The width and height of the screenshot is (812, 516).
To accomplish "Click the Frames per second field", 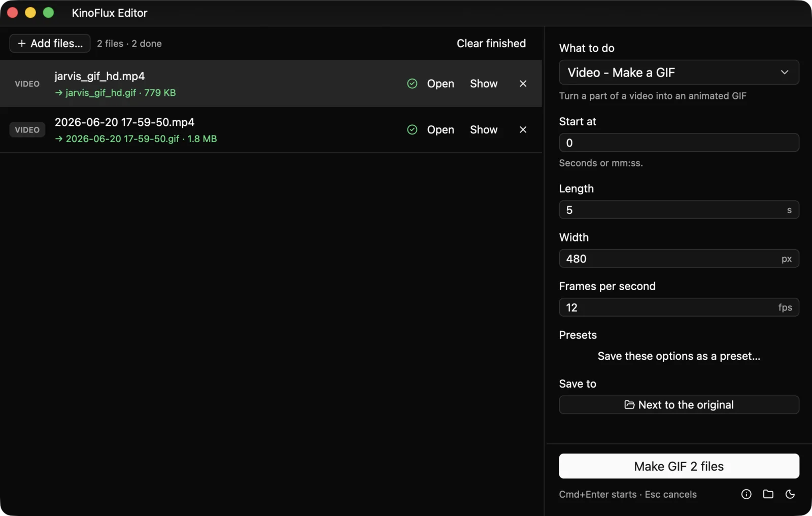I will [x=679, y=307].
